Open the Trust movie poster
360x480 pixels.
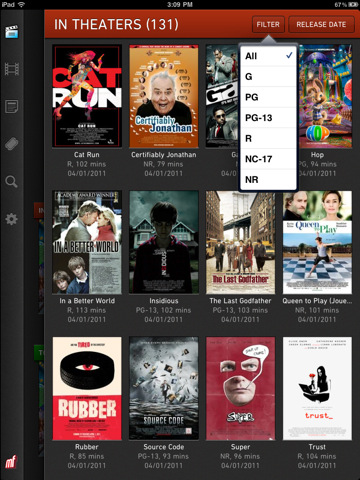click(x=317, y=388)
